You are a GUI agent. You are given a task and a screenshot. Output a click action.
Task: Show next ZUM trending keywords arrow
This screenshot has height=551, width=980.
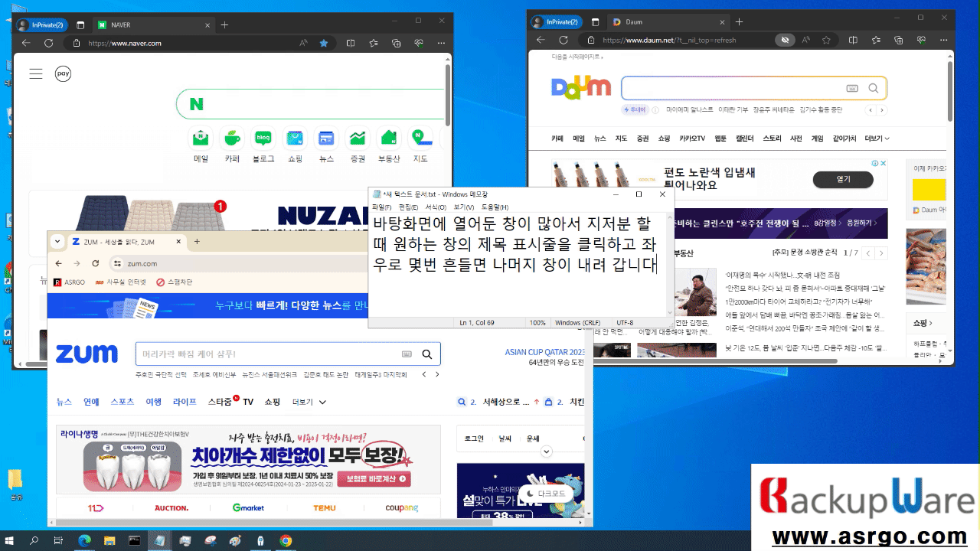click(x=437, y=375)
